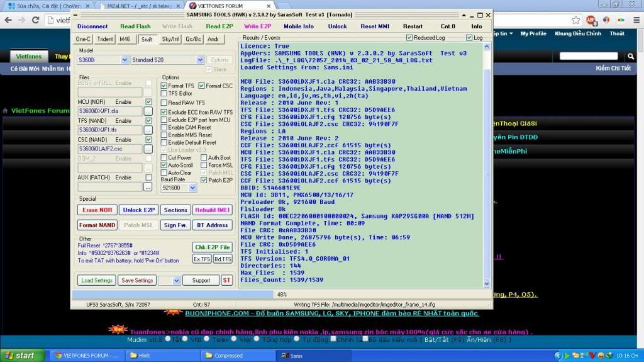Enable Read RAW TFS
Image resolution: width=644 pixels, height=362 pixels.
point(164,103)
